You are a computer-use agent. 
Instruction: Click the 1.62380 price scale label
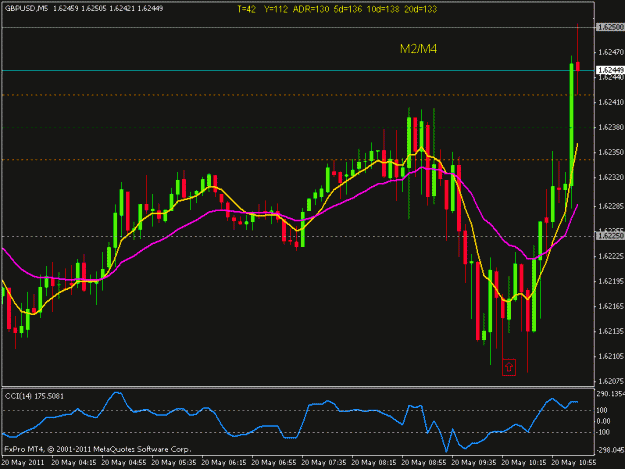[x=611, y=127]
